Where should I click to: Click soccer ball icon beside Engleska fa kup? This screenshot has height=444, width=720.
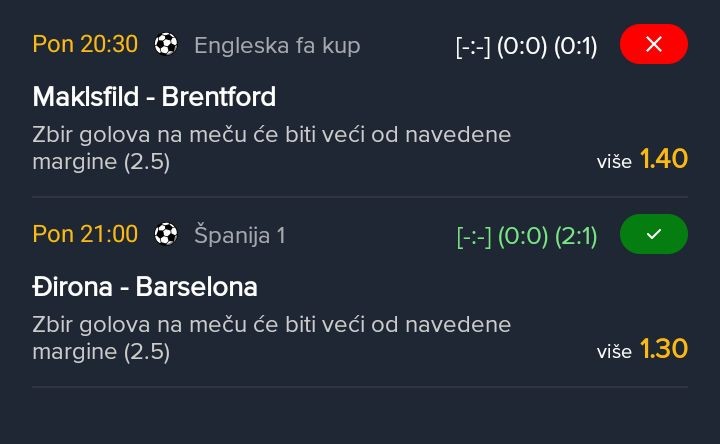point(166,45)
